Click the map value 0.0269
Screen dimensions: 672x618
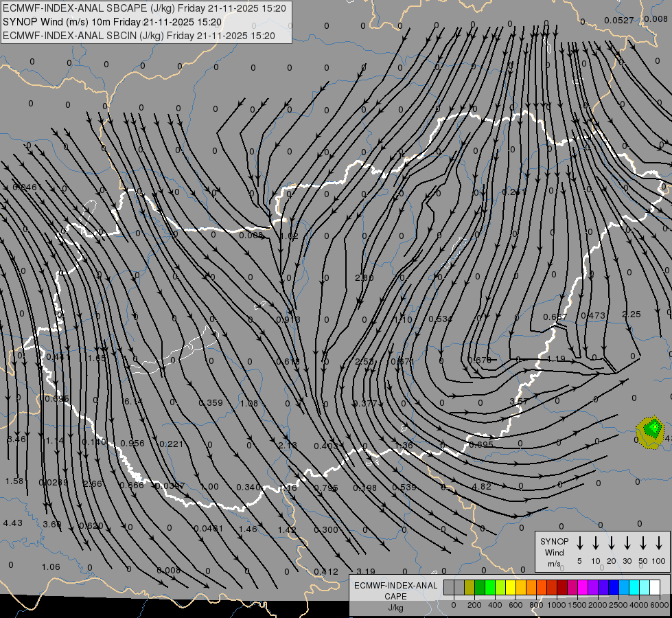tap(54, 483)
